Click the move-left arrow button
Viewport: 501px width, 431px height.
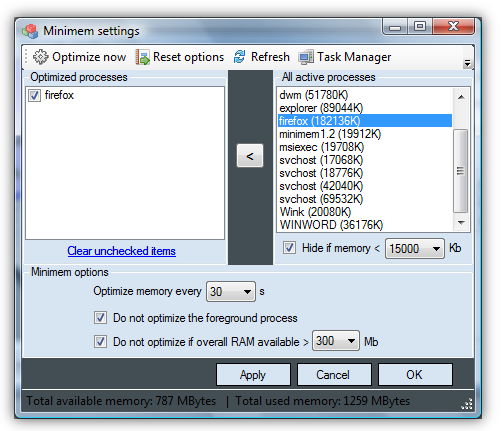click(250, 156)
